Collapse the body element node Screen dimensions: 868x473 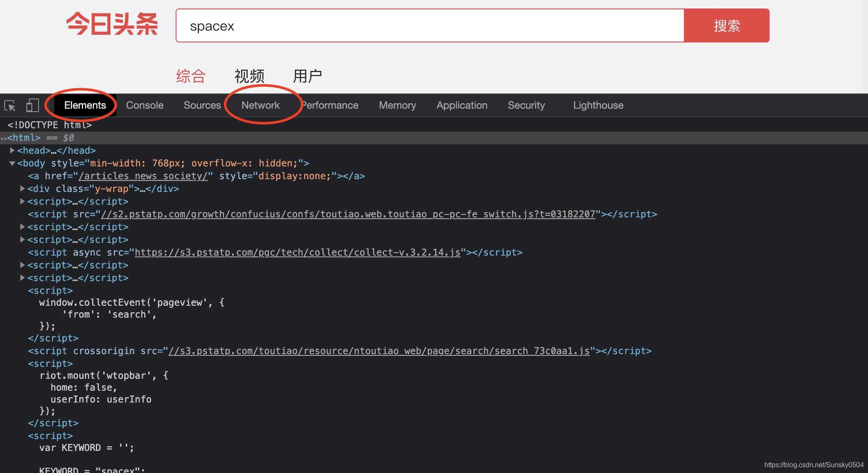click(12, 163)
